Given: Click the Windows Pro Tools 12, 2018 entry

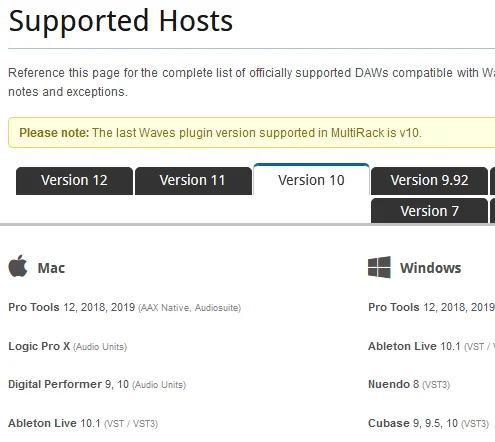Looking at the screenshot, I should click(431, 307).
